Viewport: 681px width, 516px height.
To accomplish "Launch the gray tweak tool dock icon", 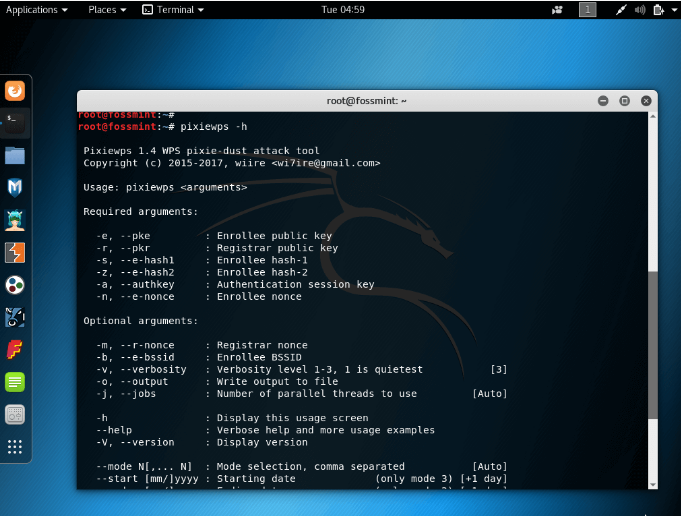I will click(15, 414).
